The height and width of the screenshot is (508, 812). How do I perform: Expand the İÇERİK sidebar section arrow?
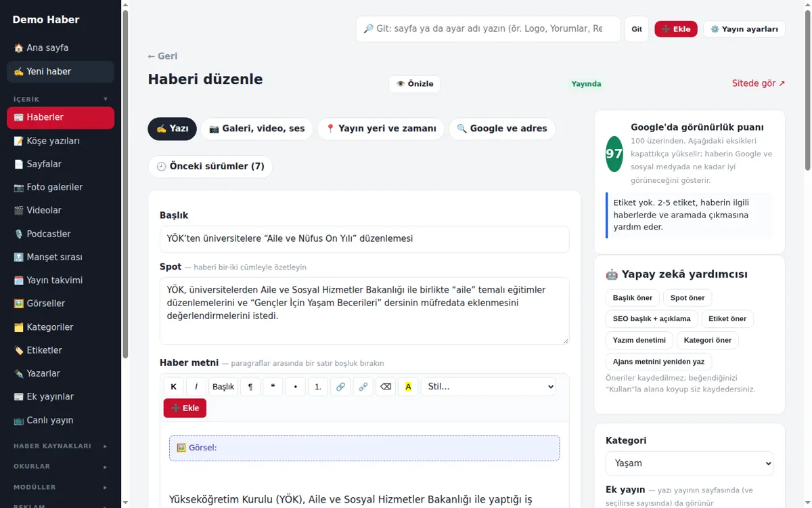[x=106, y=99]
